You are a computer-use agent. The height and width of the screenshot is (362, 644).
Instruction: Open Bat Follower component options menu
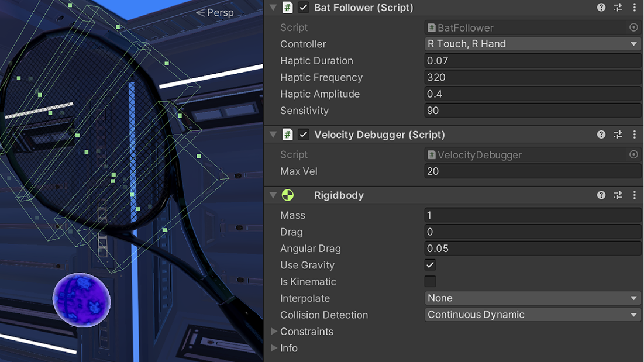pyautogui.click(x=634, y=8)
